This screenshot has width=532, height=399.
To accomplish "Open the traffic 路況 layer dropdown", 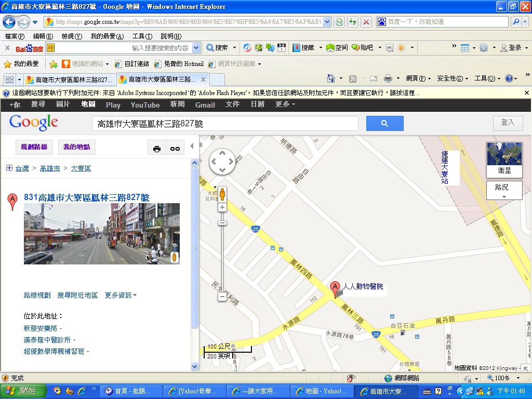I will (x=504, y=190).
